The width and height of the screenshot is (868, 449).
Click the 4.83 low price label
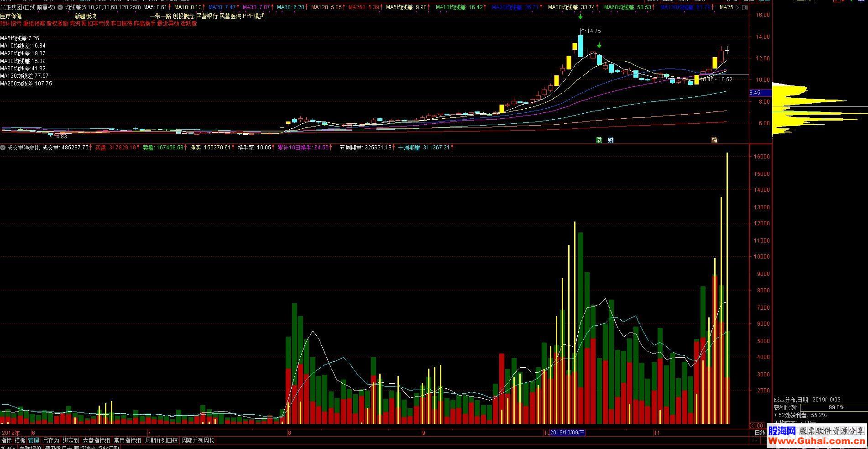click(61, 137)
